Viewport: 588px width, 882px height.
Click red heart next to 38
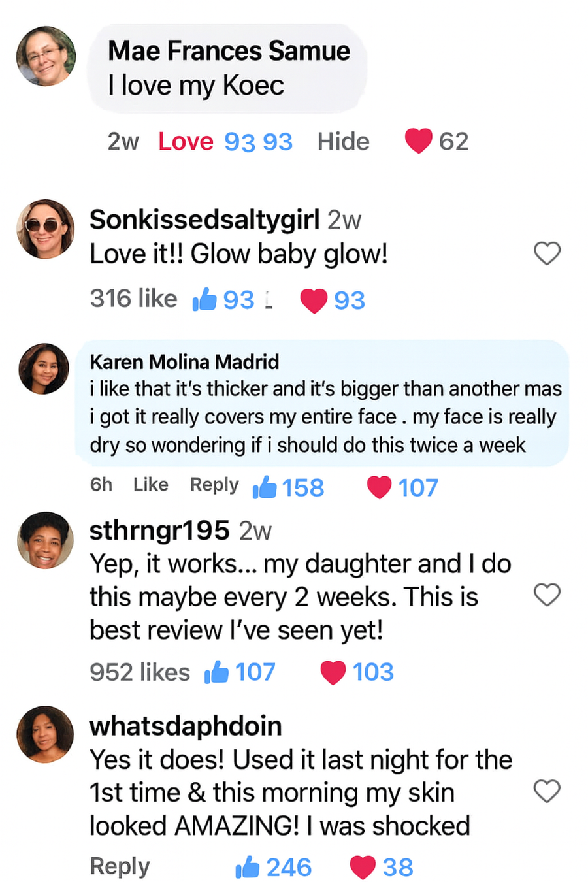point(363,868)
